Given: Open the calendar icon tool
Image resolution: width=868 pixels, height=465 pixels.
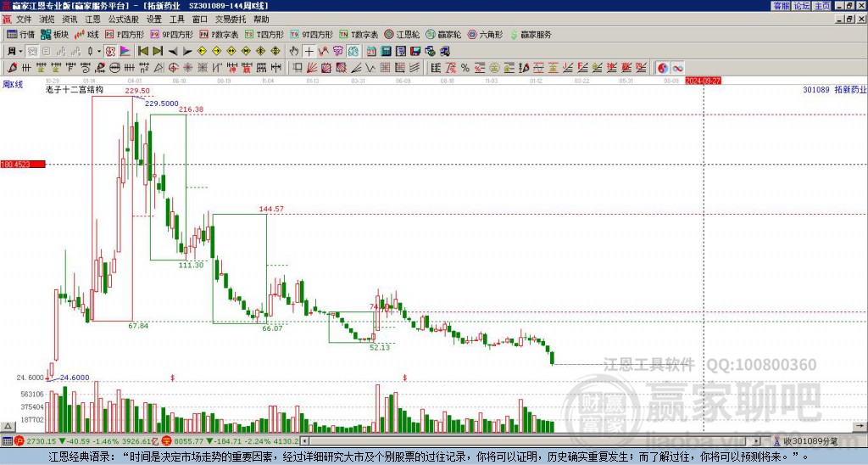Looking at the screenshot, I should coord(371,52).
